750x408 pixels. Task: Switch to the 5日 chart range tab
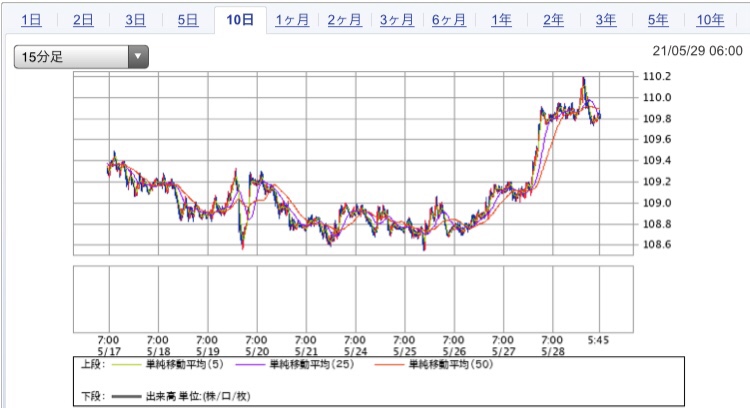coord(188,20)
